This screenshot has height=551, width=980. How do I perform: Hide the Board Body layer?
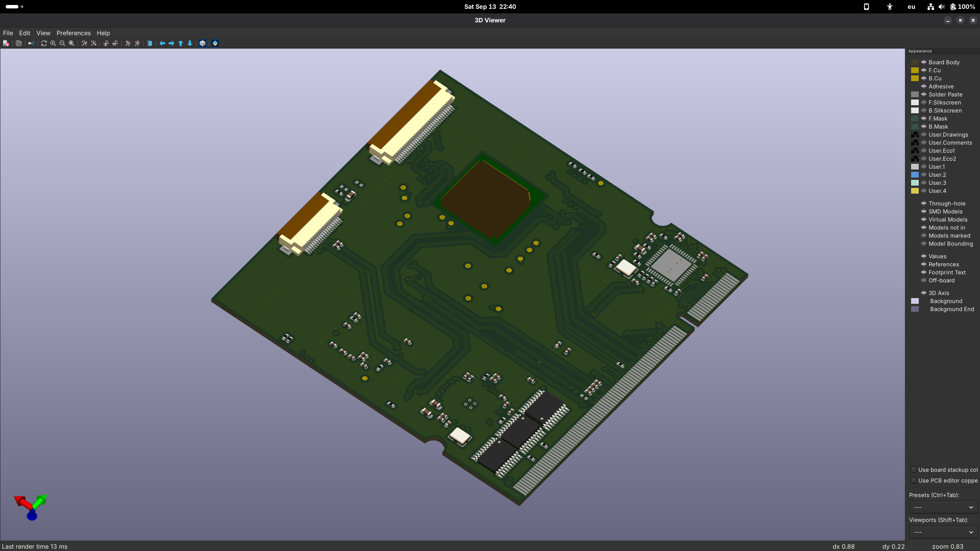pyautogui.click(x=924, y=62)
